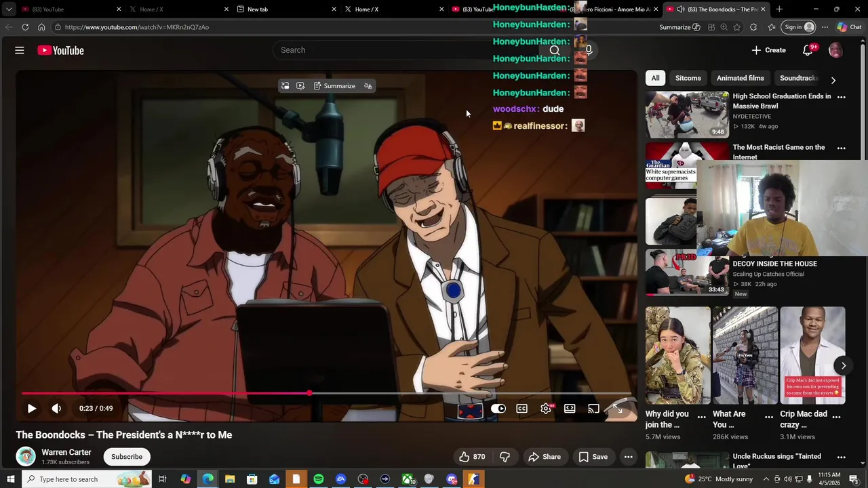
Task: Select the Sitcoms filter chip
Action: pos(688,78)
